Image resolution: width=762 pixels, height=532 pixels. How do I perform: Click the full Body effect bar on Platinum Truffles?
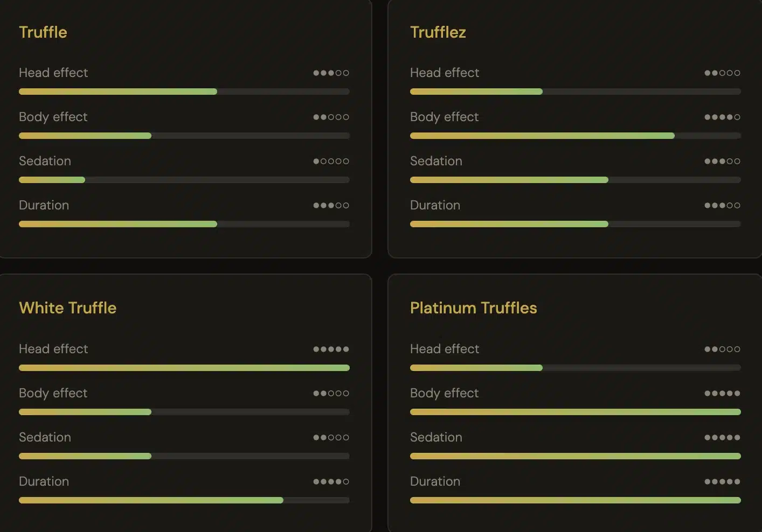click(576, 411)
